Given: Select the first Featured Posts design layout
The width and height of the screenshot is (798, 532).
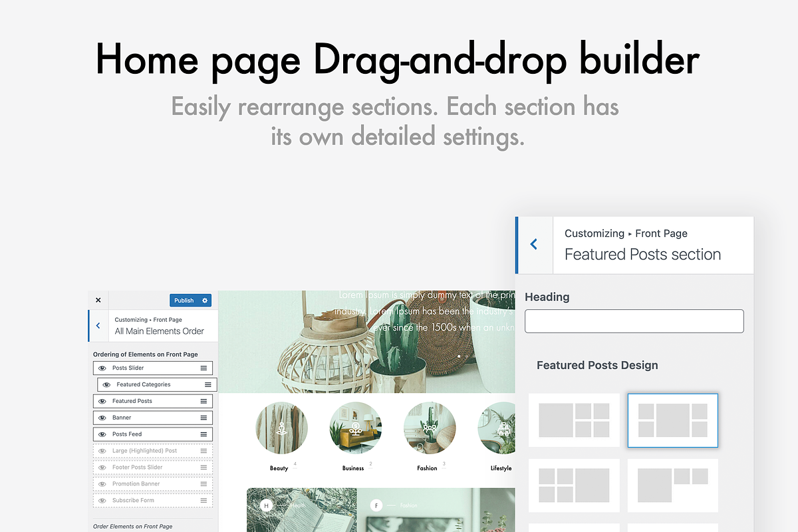Looking at the screenshot, I should point(574,420).
